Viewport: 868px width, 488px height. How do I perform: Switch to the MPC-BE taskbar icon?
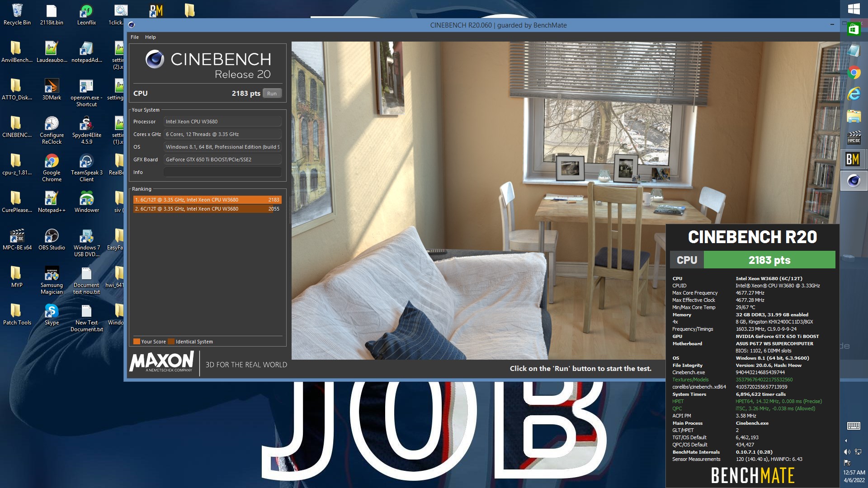(x=854, y=137)
